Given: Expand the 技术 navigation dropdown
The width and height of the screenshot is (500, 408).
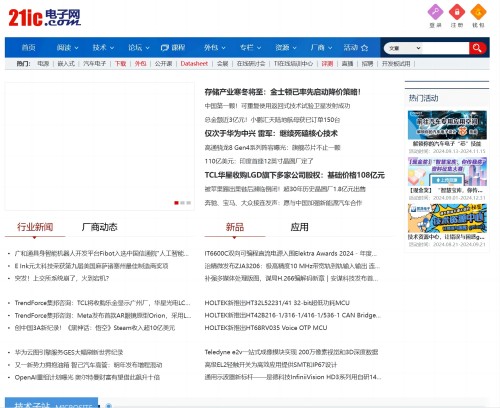Looking at the screenshot, I should click(x=103, y=48).
